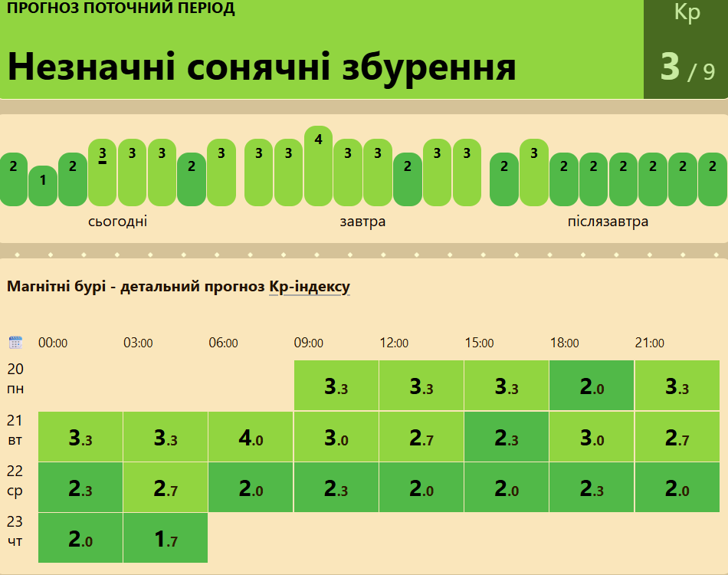
Task: Click the 20 пн row label
Action: coord(15,379)
